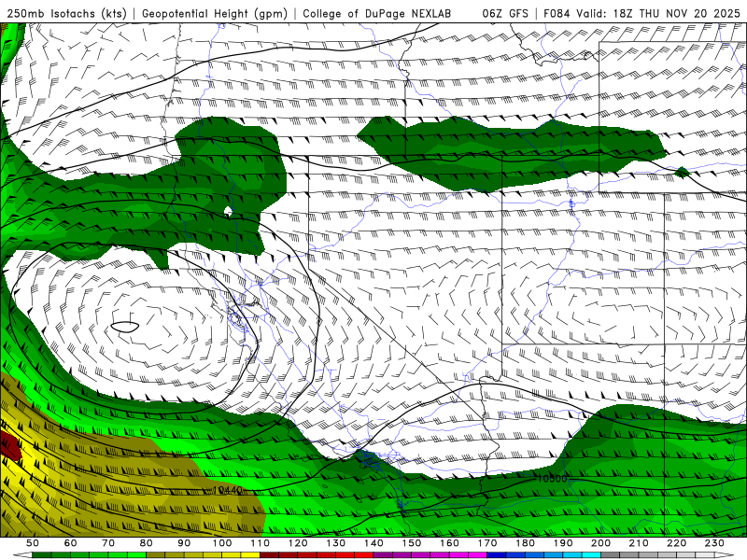Click the small closed oval contour at the low center
This screenshot has width=747, height=560.
pyautogui.click(x=125, y=326)
